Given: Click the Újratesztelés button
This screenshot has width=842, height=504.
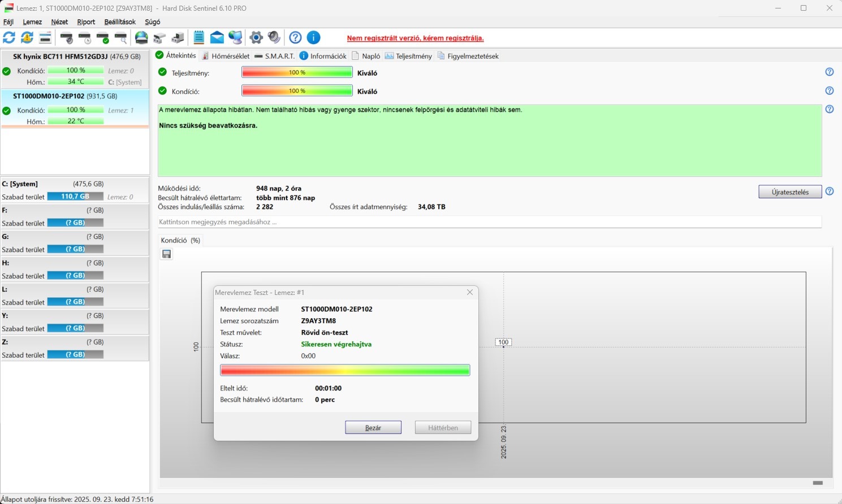Looking at the screenshot, I should [790, 192].
